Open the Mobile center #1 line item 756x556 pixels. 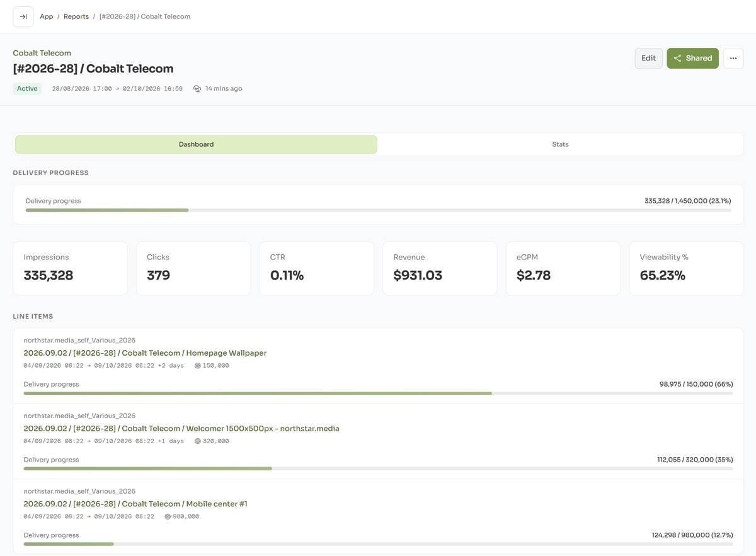coord(135,504)
